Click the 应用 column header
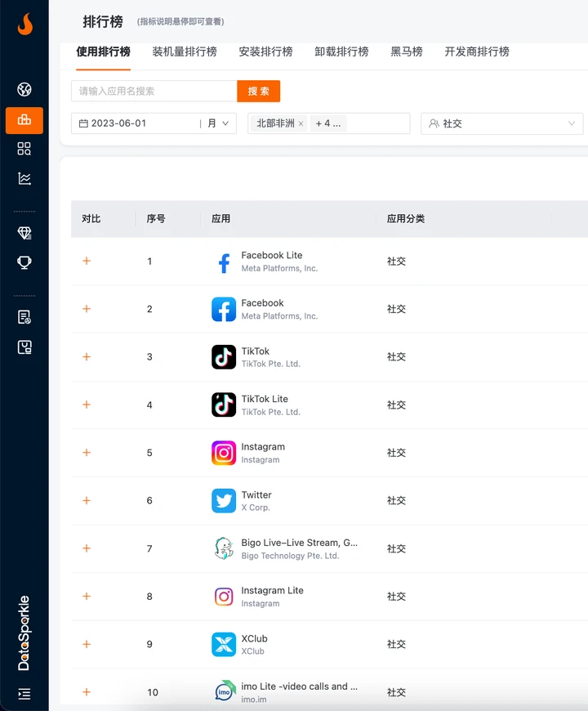Image resolution: width=588 pixels, height=711 pixels. click(x=221, y=218)
